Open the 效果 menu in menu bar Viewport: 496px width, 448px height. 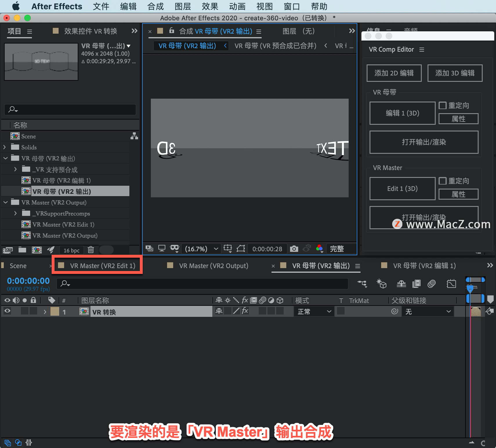[x=210, y=6]
